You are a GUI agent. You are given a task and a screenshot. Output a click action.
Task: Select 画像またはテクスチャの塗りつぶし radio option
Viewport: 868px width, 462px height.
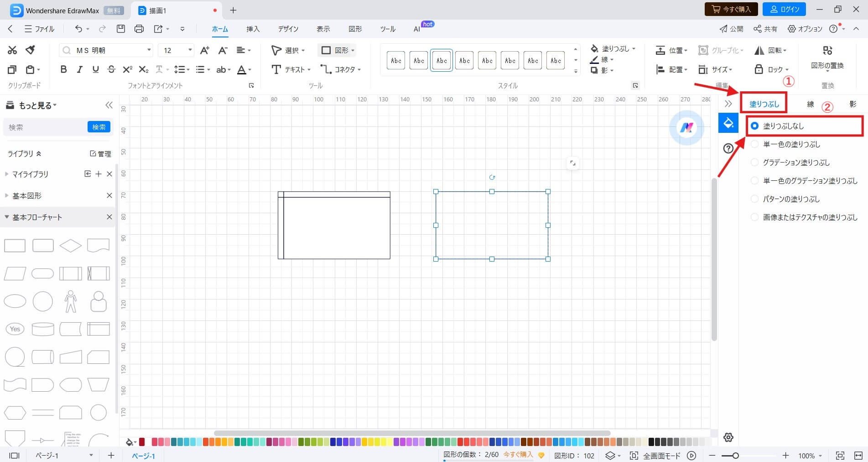[754, 217]
